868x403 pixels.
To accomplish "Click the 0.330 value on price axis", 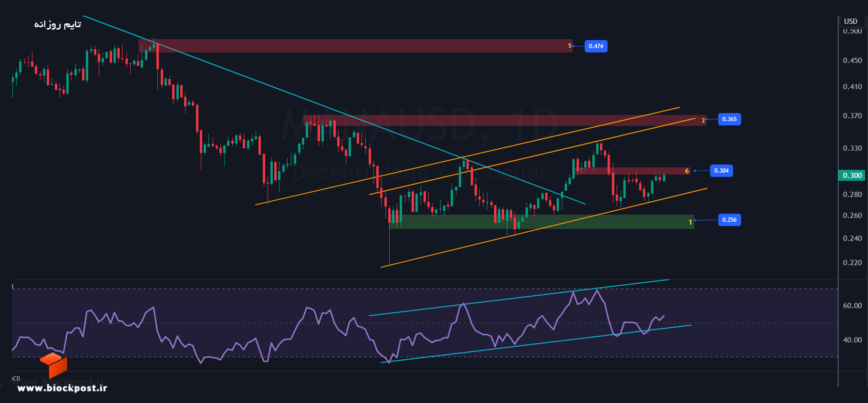I will (852, 148).
